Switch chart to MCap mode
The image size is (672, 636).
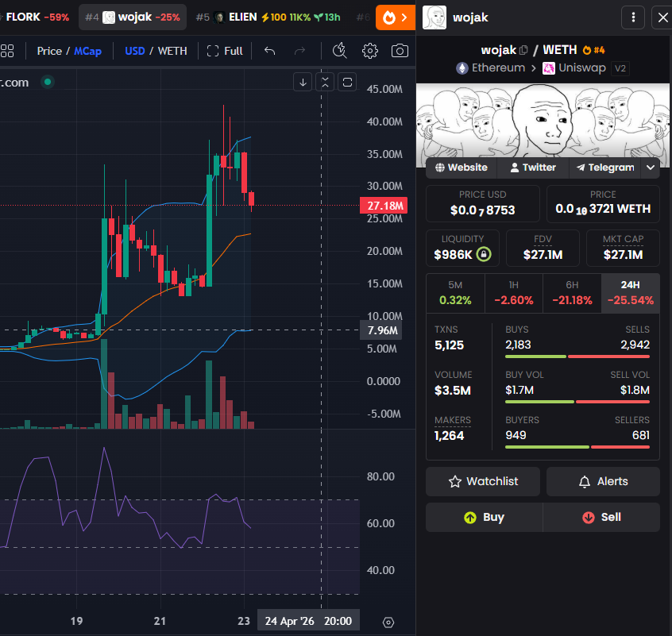88,51
